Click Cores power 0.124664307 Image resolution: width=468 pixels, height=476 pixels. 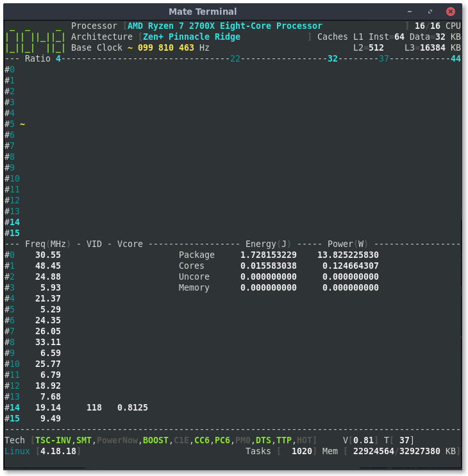351,266
